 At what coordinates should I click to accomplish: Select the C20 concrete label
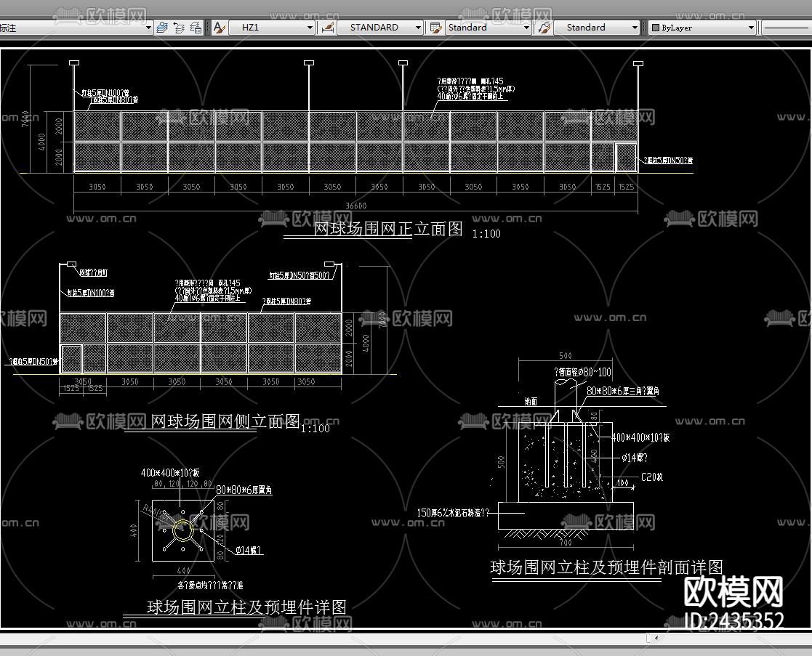[x=652, y=477]
